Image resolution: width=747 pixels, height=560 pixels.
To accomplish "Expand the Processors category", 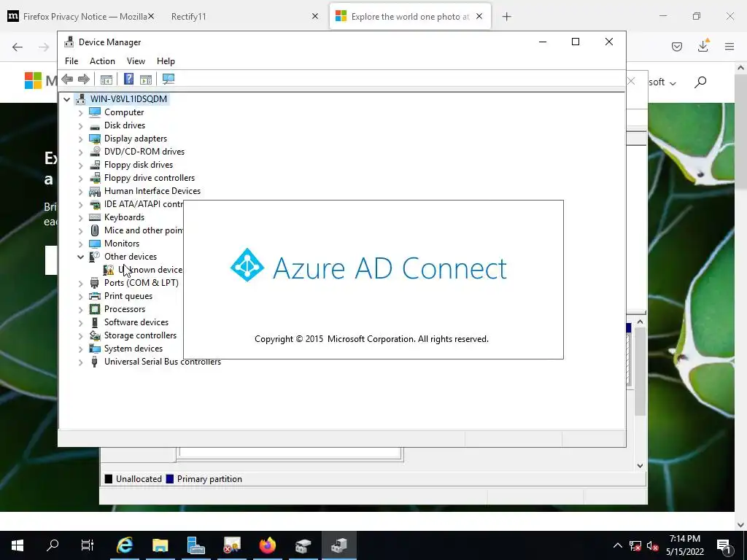I will click(x=80, y=309).
